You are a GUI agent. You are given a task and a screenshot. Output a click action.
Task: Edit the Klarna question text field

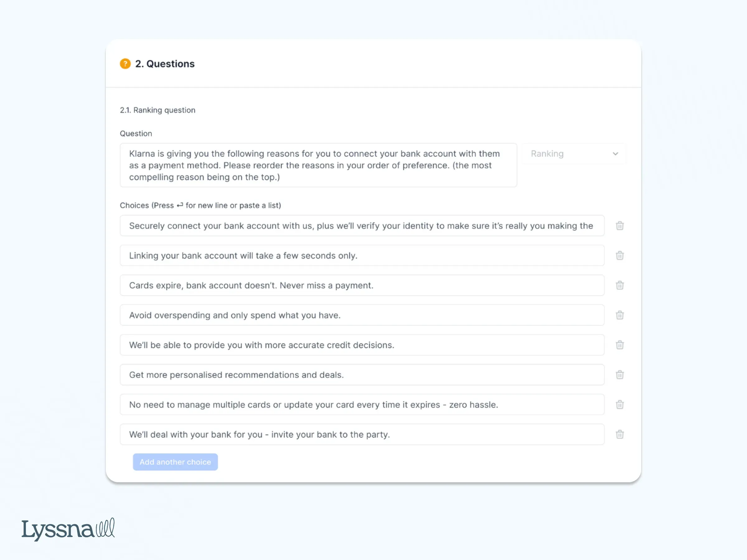pos(318,165)
